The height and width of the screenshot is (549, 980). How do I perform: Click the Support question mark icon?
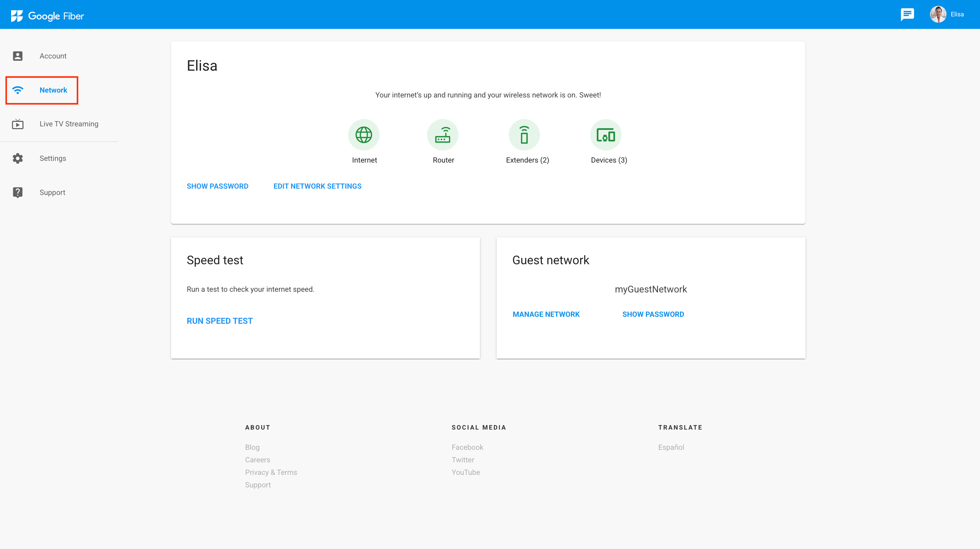pos(17,192)
